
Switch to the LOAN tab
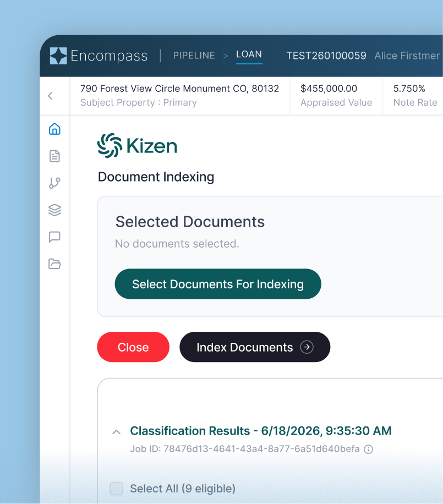(x=249, y=54)
